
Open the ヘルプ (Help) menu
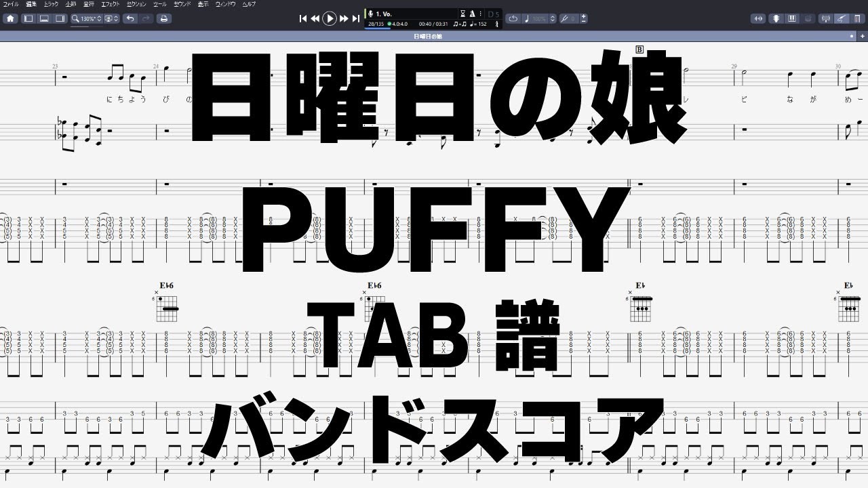[248, 4]
